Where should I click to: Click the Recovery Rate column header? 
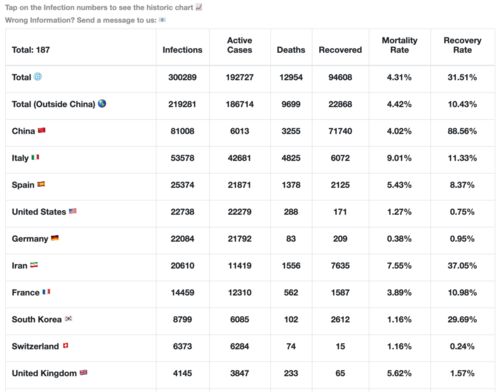(x=462, y=45)
